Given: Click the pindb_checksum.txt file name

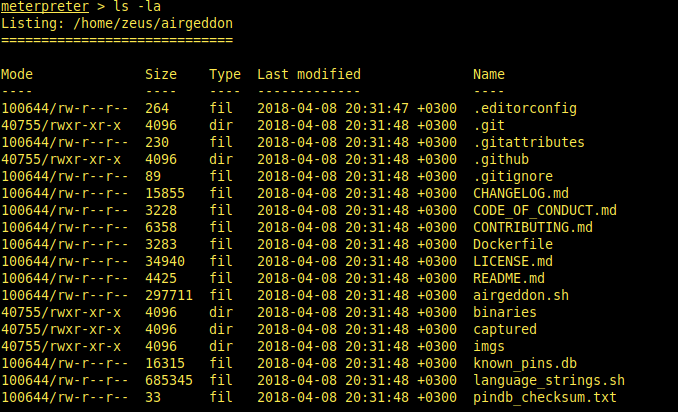Looking at the screenshot, I should (x=545, y=398).
